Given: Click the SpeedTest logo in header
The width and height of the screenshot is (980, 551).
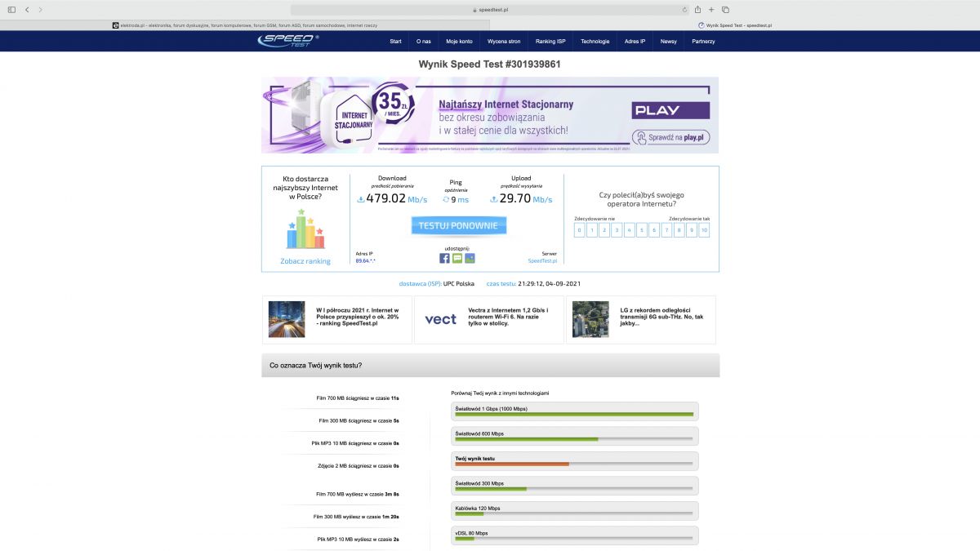Looking at the screenshot, I should pyautogui.click(x=287, y=41).
